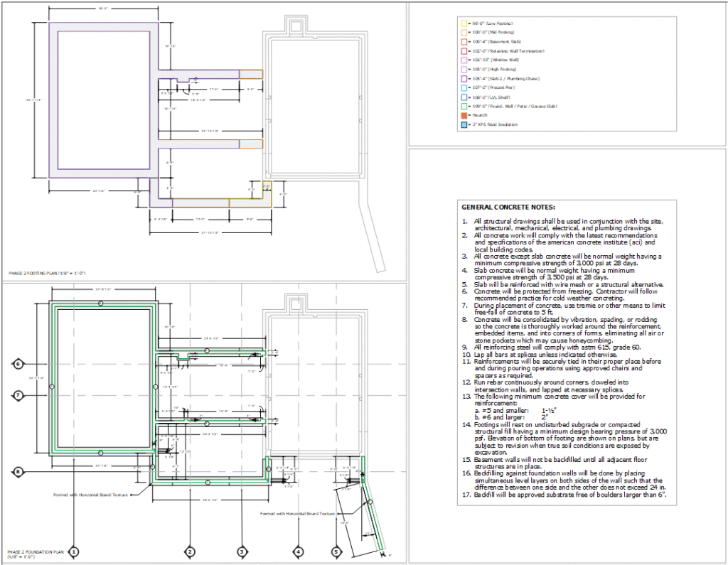Pick the Precast Pier legend swatch
Screen dimensions: 728x565
[464, 87]
